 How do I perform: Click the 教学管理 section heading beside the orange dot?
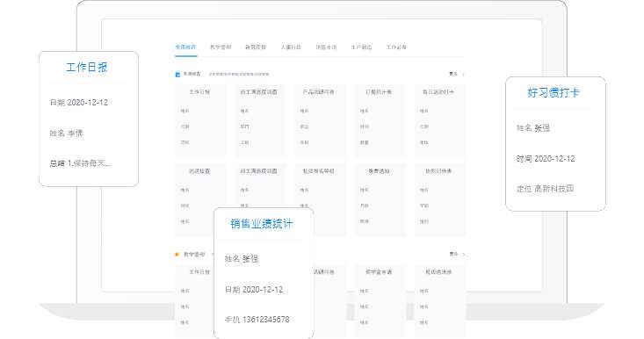click(x=194, y=255)
